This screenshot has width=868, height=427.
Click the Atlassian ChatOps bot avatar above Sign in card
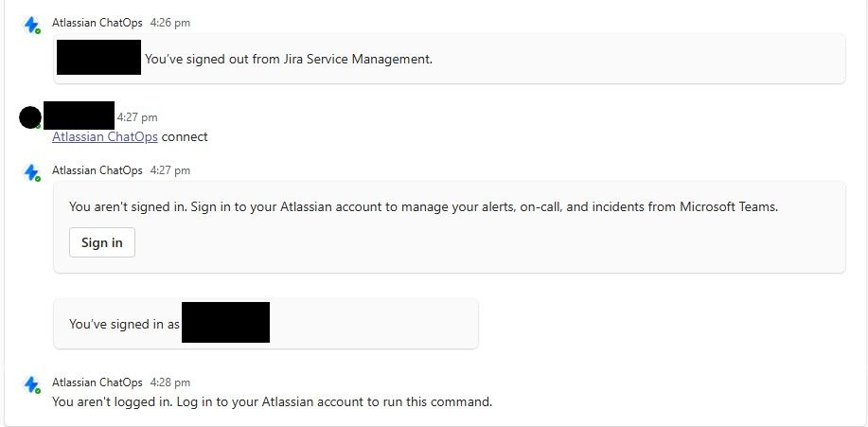pos(31,172)
